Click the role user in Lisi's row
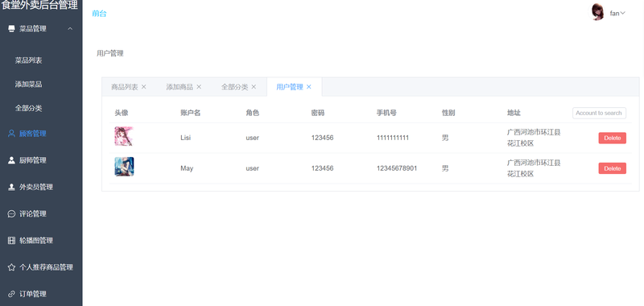The width and height of the screenshot is (644, 306). coord(253,138)
